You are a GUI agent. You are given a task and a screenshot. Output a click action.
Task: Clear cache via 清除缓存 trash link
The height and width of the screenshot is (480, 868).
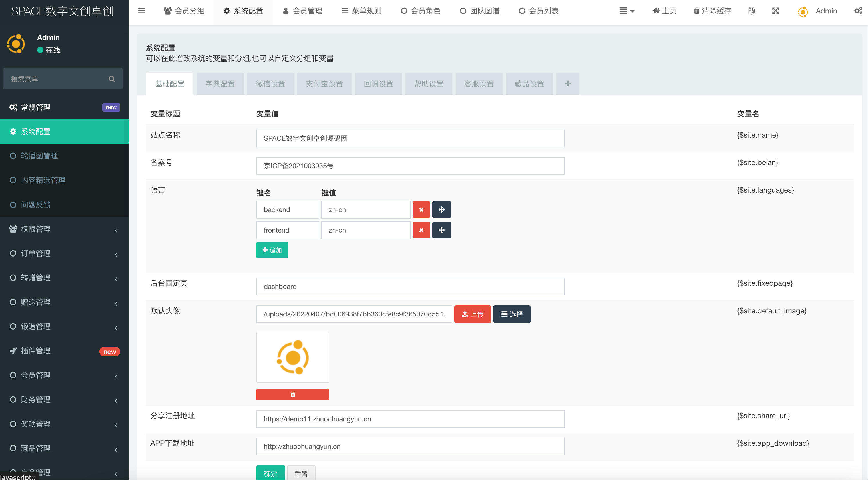pos(712,11)
